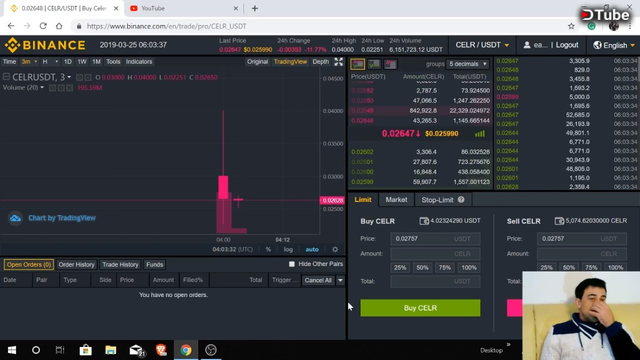Open 3m minute interval dropdown
This screenshot has width=640, height=360.
click(29, 62)
